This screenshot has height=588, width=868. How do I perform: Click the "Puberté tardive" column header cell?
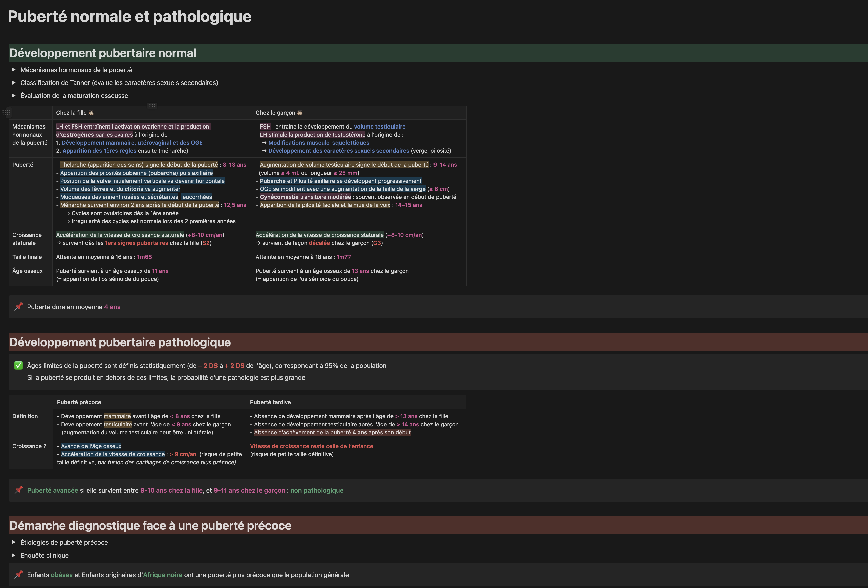[270, 402]
